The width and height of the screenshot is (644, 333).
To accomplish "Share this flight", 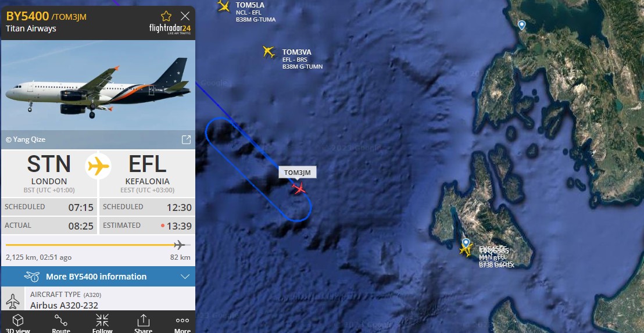I will (x=143, y=324).
